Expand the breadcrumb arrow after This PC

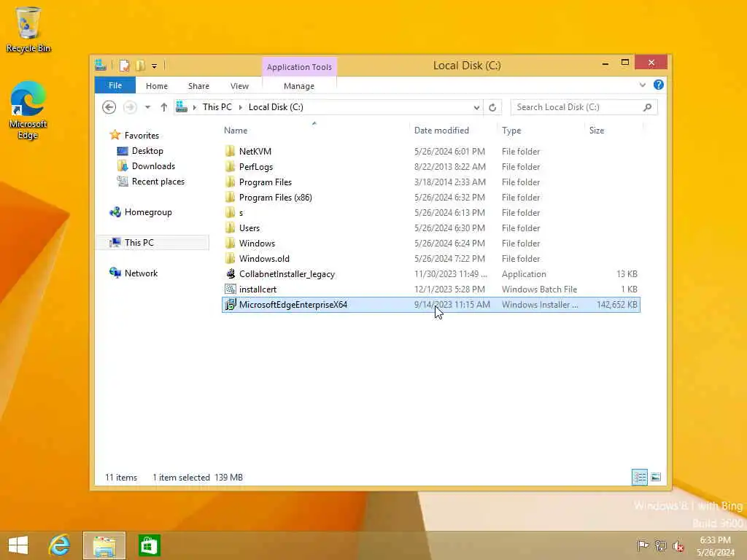(x=240, y=107)
